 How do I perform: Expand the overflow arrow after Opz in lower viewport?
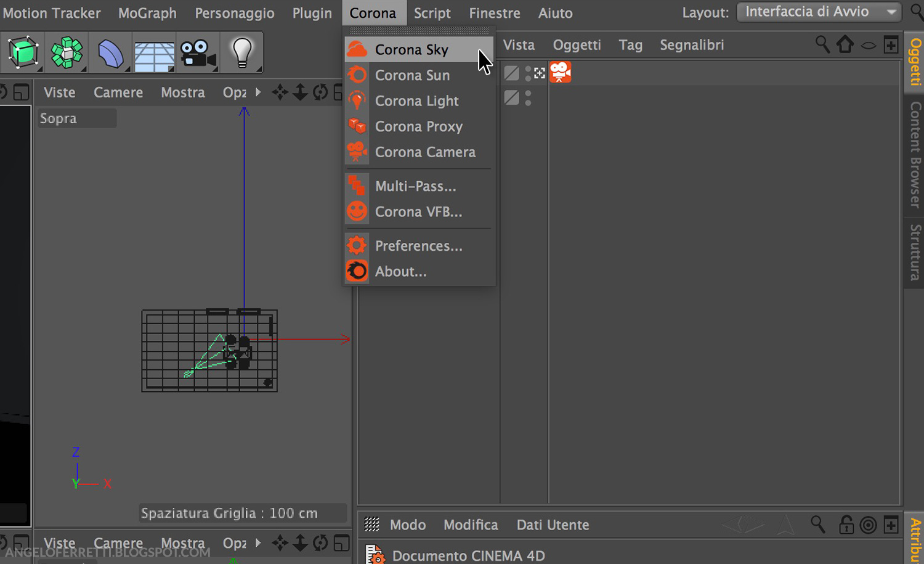click(x=258, y=543)
